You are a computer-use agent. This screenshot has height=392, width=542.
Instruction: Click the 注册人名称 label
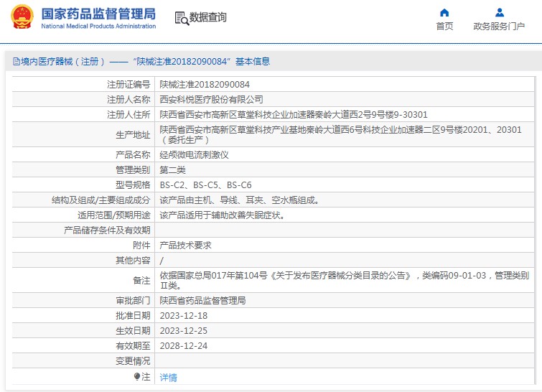pos(129,100)
